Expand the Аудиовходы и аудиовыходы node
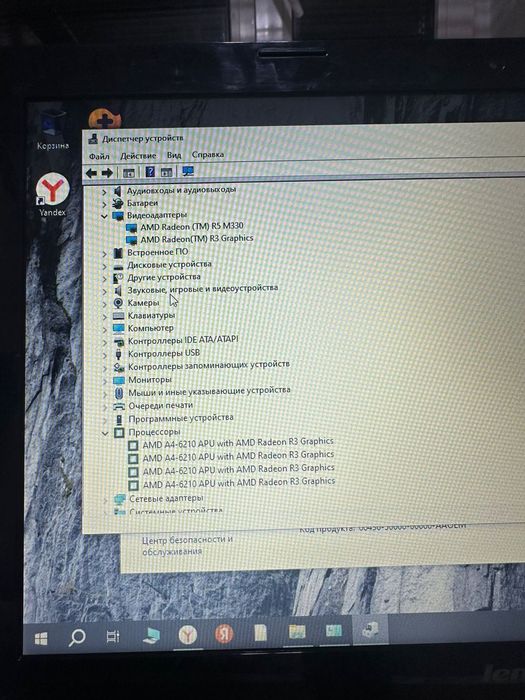525x700 pixels. click(x=104, y=192)
